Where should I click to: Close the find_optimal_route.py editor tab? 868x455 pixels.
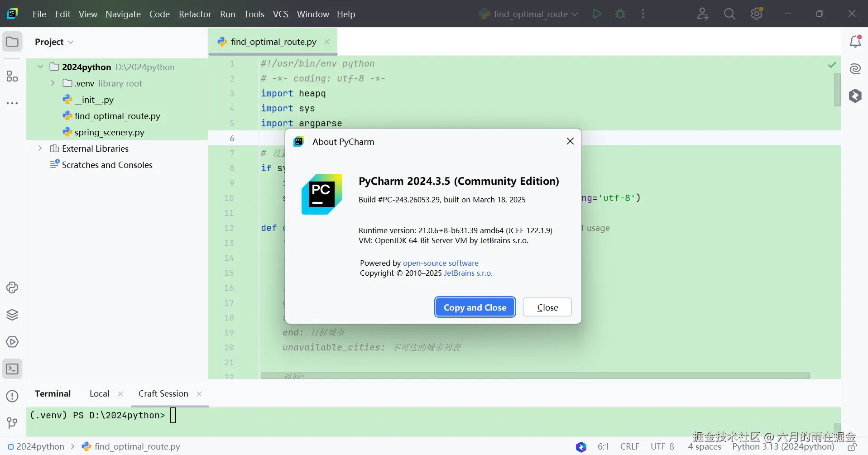pyautogui.click(x=327, y=42)
